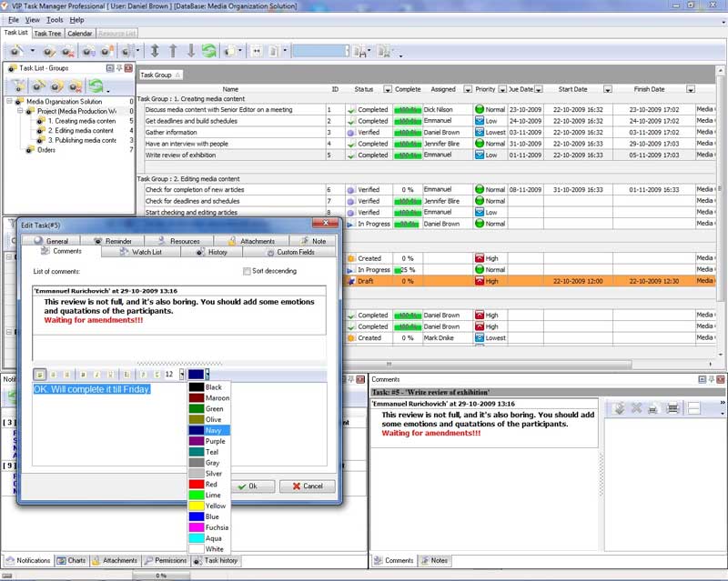Switch to the Watch List tab
The width and height of the screenshot is (728, 581).
point(146,252)
